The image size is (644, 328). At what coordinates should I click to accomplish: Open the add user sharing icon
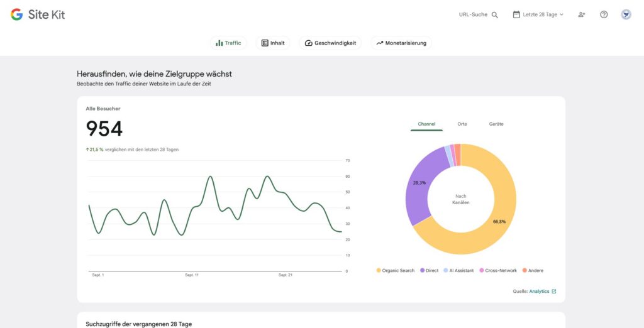(582, 14)
